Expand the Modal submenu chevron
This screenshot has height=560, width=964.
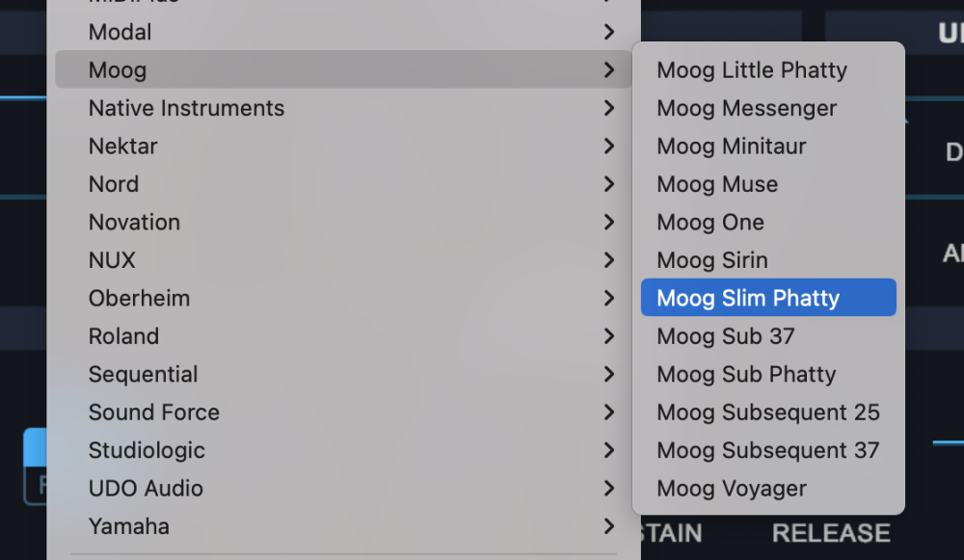(x=608, y=32)
